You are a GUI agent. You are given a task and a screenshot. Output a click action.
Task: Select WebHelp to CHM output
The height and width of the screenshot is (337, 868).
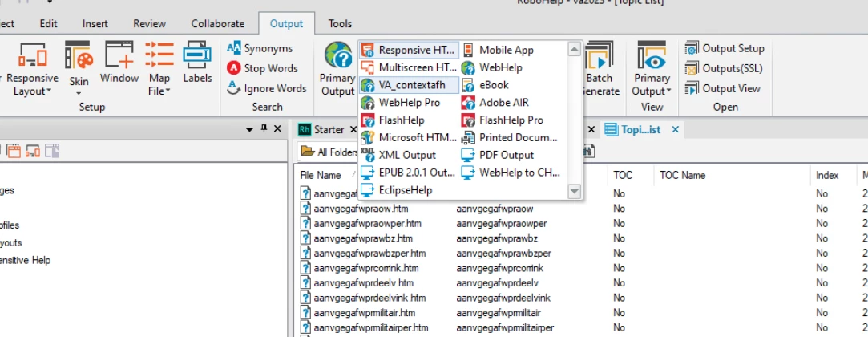point(512,173)
